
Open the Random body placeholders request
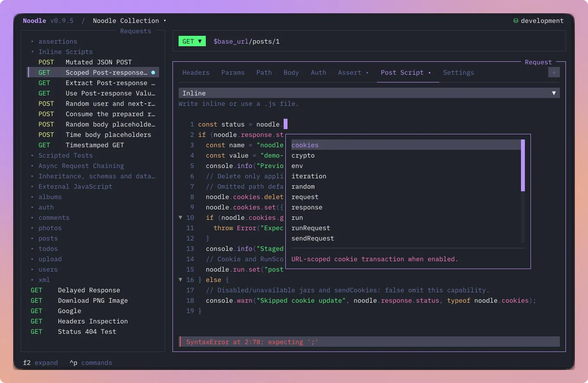click(93, 124)
